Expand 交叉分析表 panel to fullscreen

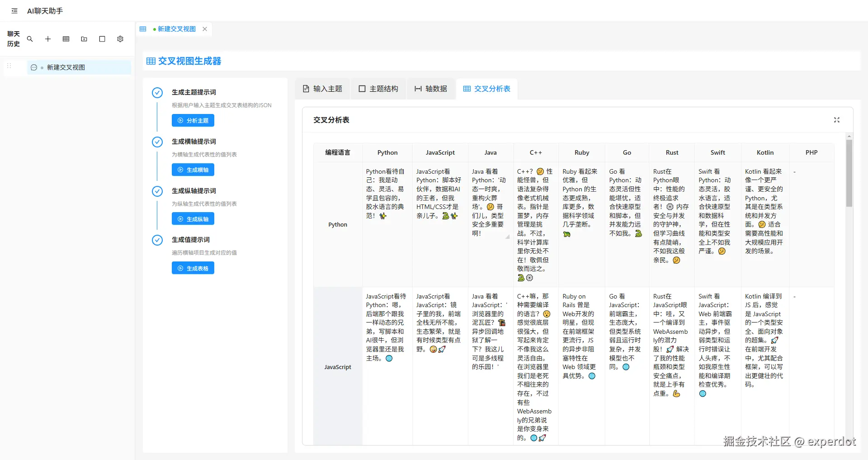pos(836,120)
